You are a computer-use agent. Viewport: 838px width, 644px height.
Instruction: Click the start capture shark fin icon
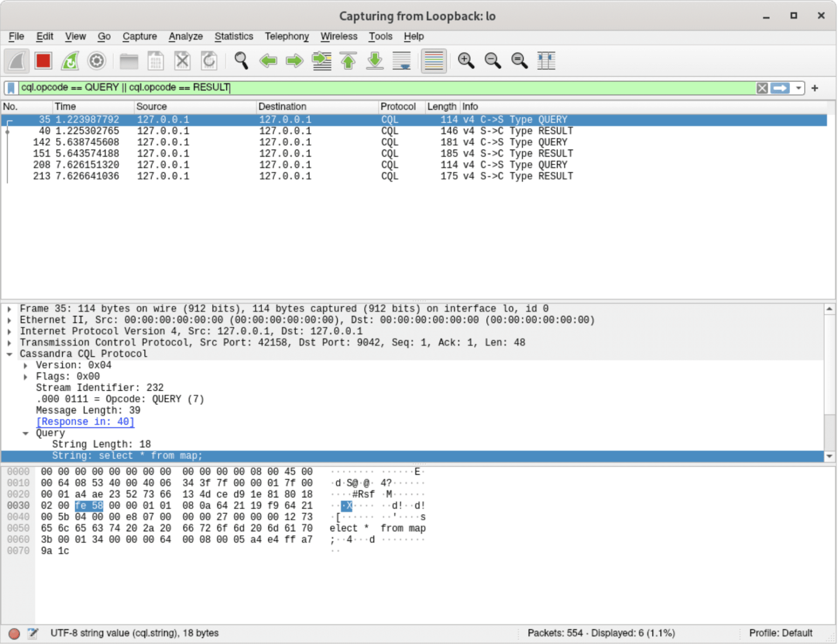click(x=17, y=61)
